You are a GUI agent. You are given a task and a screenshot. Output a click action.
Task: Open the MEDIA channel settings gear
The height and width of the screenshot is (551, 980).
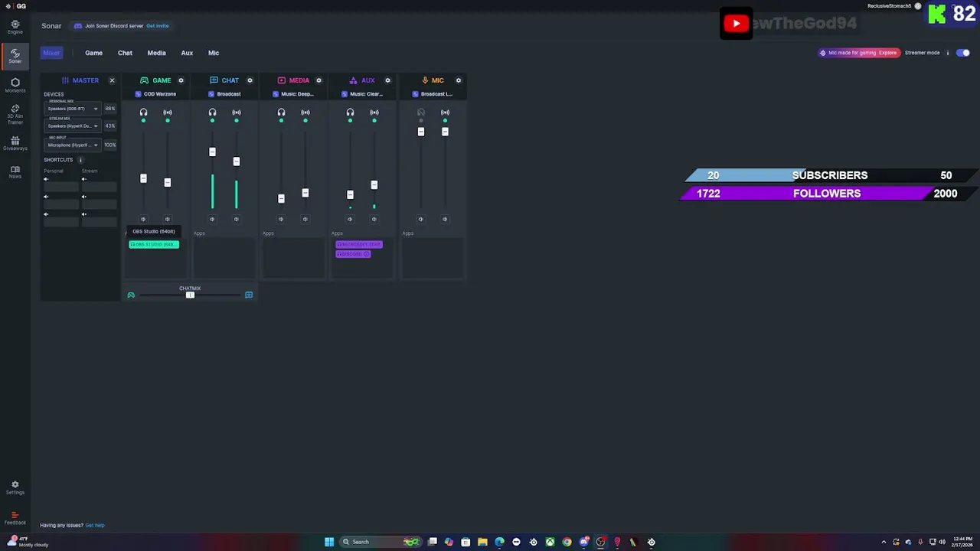click(x=318, y=80)
